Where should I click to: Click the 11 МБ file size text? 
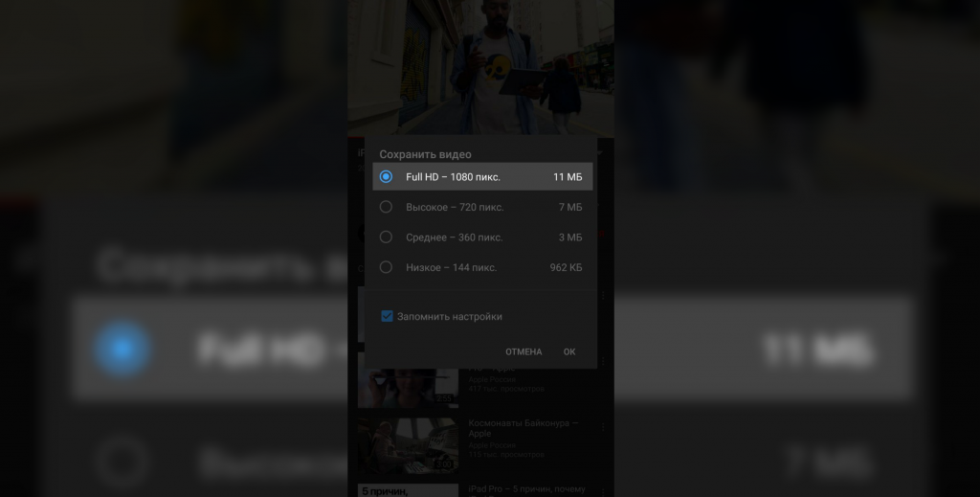point(568,177)
